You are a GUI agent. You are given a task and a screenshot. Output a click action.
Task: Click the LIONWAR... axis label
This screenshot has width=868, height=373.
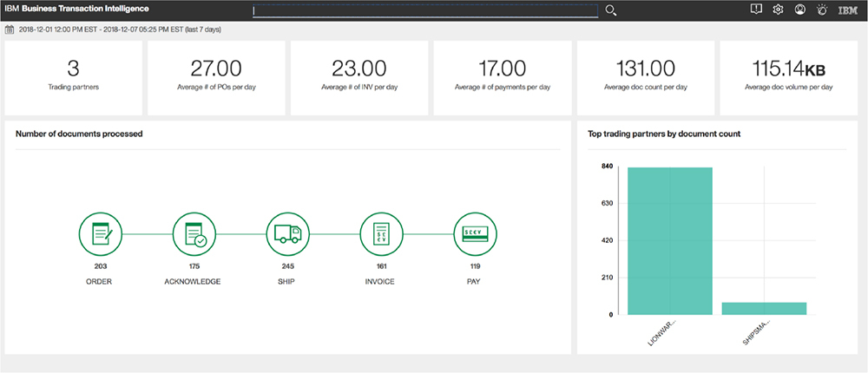pos(662,332)
